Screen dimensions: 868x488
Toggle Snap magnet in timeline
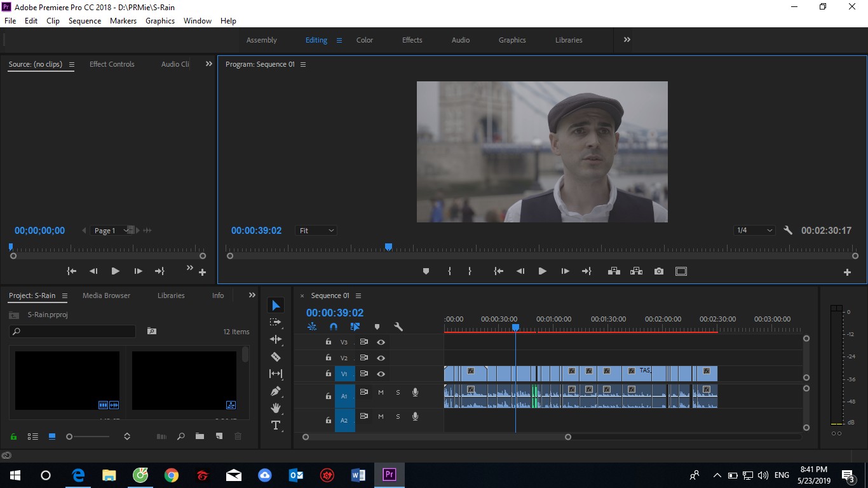[x=334, y=327]
